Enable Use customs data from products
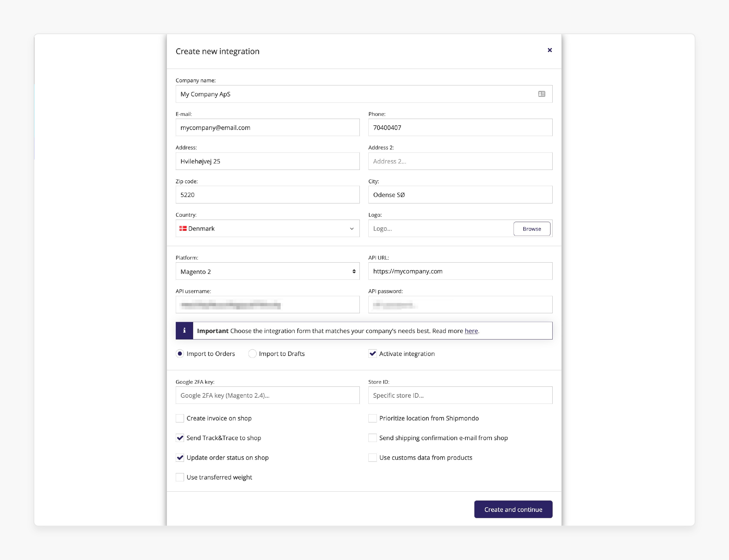The width and height of the screenshot is (729, 560). pos(373,457)
